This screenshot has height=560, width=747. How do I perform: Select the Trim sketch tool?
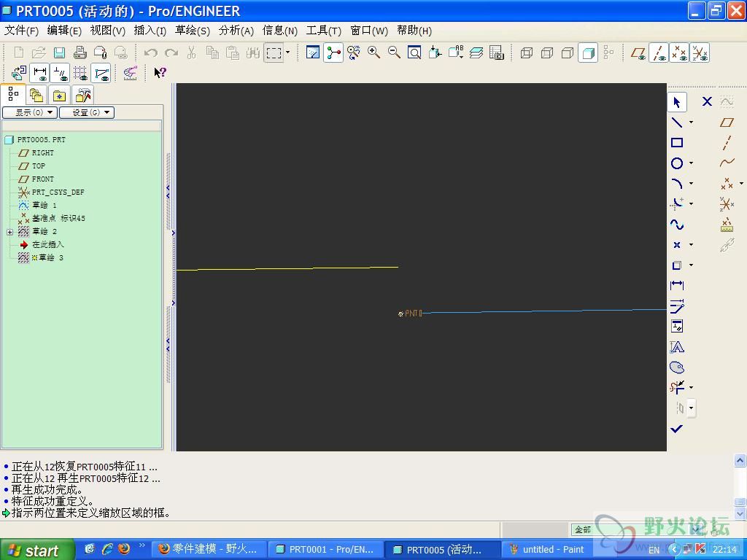676,387
